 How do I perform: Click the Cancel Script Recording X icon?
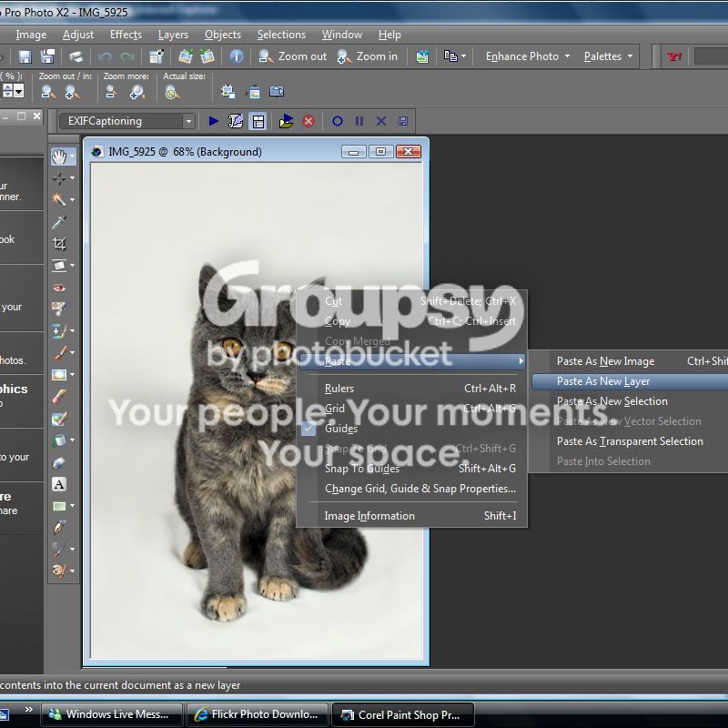pyautogui.click(x=381, y=121)
